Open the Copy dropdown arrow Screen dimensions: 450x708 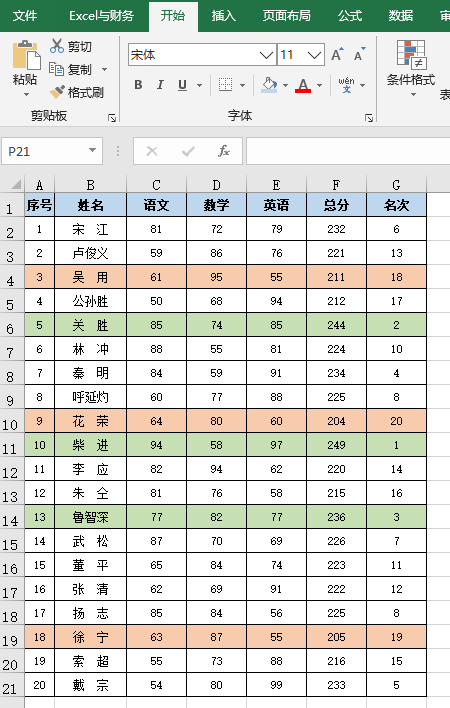coord(104,70)
